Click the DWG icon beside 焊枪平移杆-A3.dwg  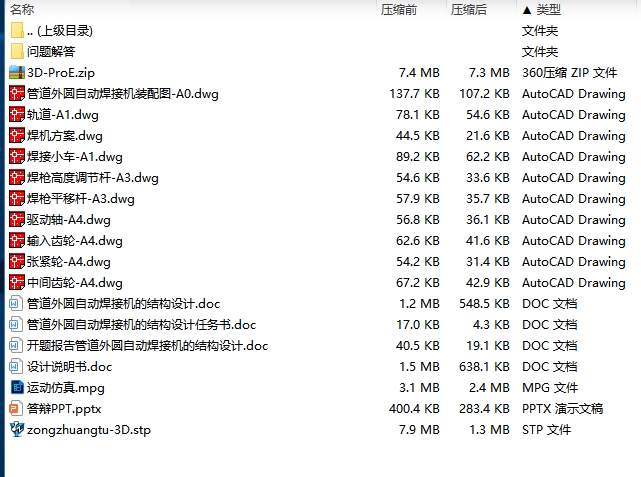point(17,199)
